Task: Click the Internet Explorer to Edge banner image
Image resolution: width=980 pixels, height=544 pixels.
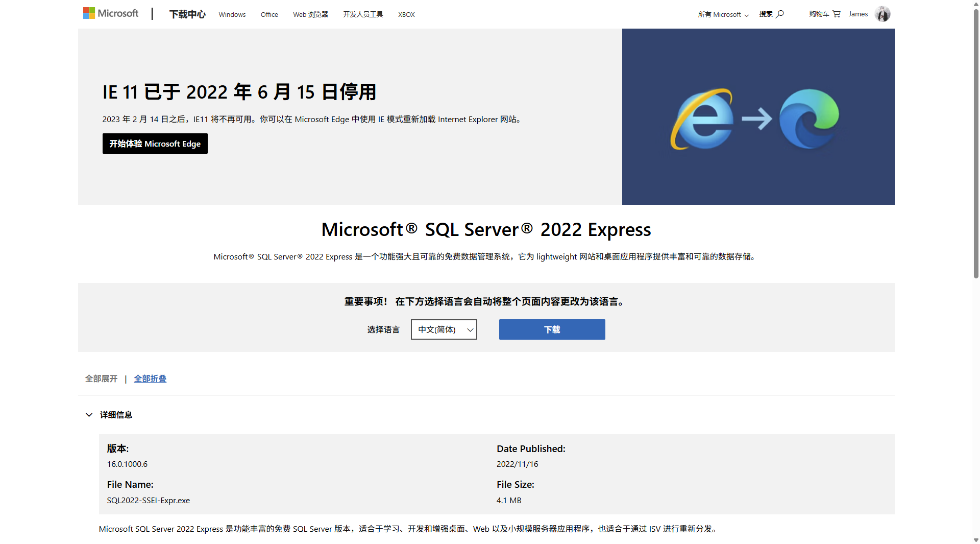Action: (x=758, y=116)
